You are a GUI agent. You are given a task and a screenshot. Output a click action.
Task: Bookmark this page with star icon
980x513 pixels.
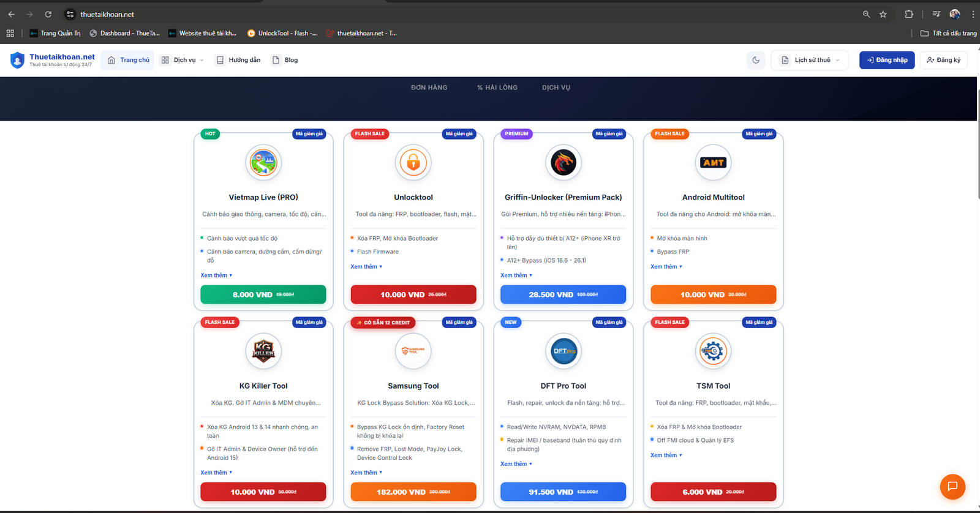[x=883, y=14]
